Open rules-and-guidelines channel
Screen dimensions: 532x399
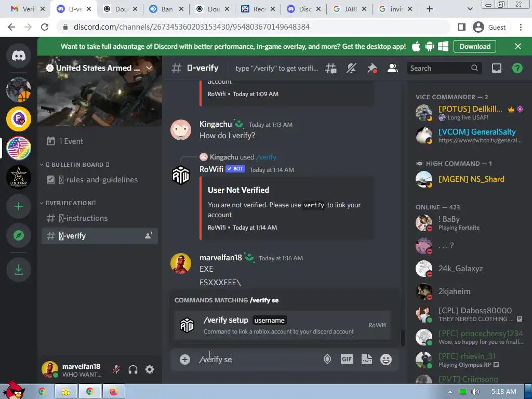click(99, 179)
